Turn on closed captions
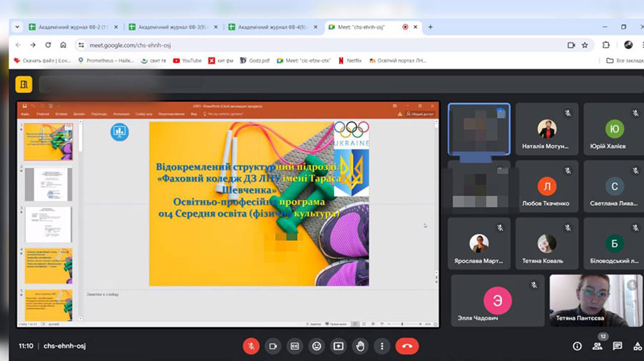This screenshot has height=361, width=644. [x=294, y=346]
